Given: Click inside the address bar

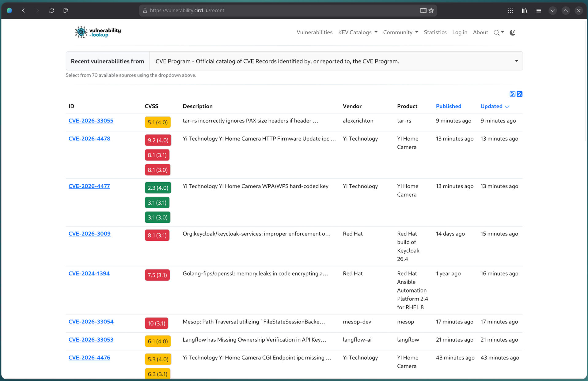Looking at the screenshot, I should tap(276, 10).
